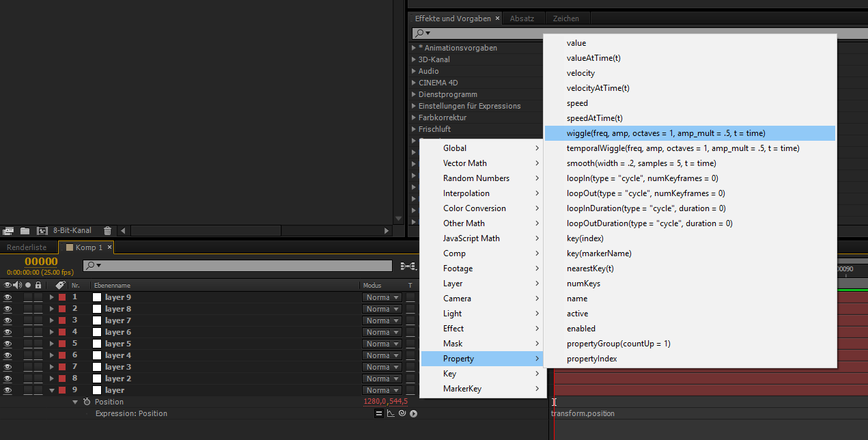The image size is (868, 440).
Task: Expand the Audio effects category
Action: point(414,71)
